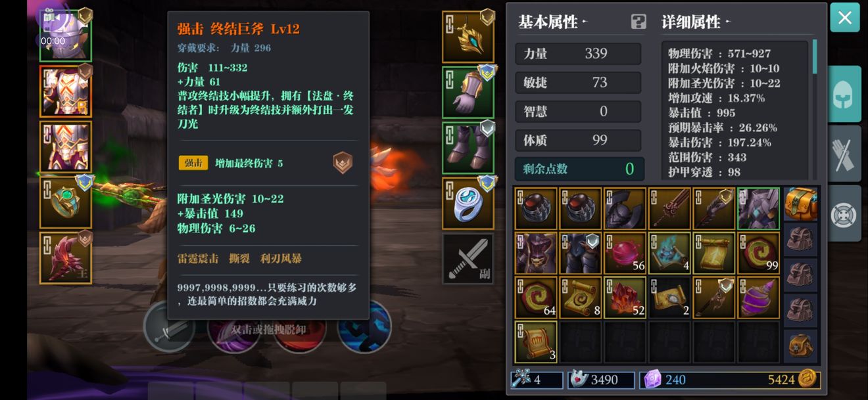868x400 pixels.
Task: Select the equipped green gauntlet slot
Action: [x=468, y=93]
